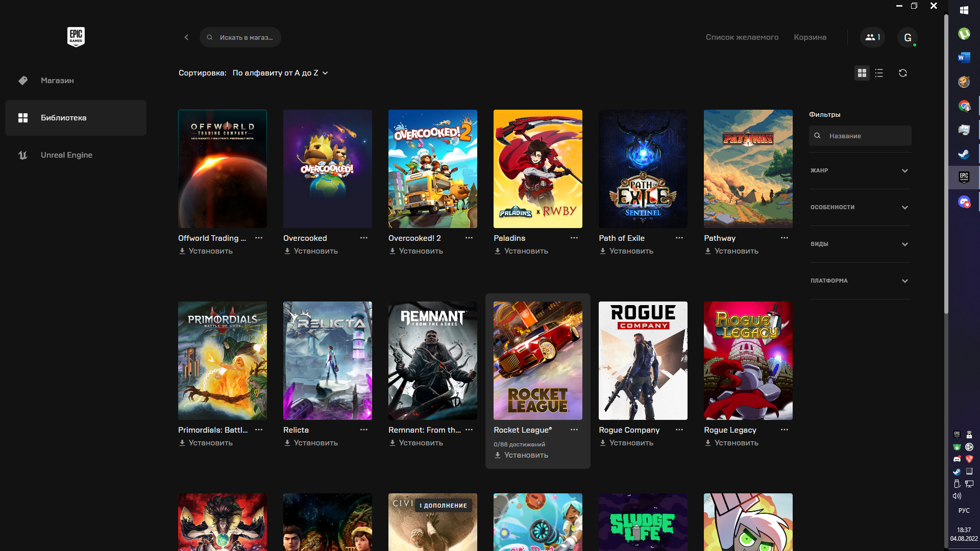Switch to grid view layout
Image resolution: width=980 pixels, height=551 pixels.
[862, 73]
